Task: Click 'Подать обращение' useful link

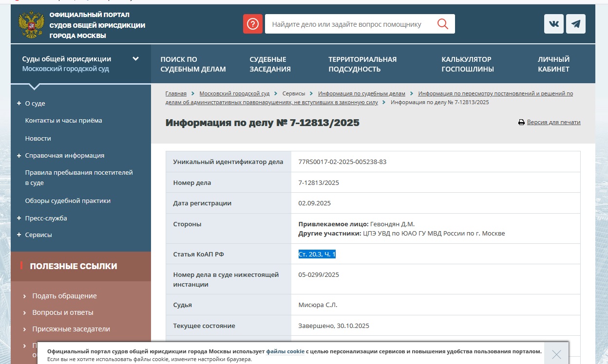Action: tap(64, 296)
